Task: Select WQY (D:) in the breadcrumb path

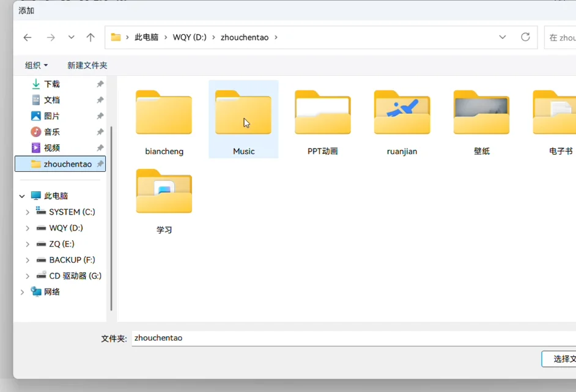Action: pyautogui.click(x=190, y=37)
